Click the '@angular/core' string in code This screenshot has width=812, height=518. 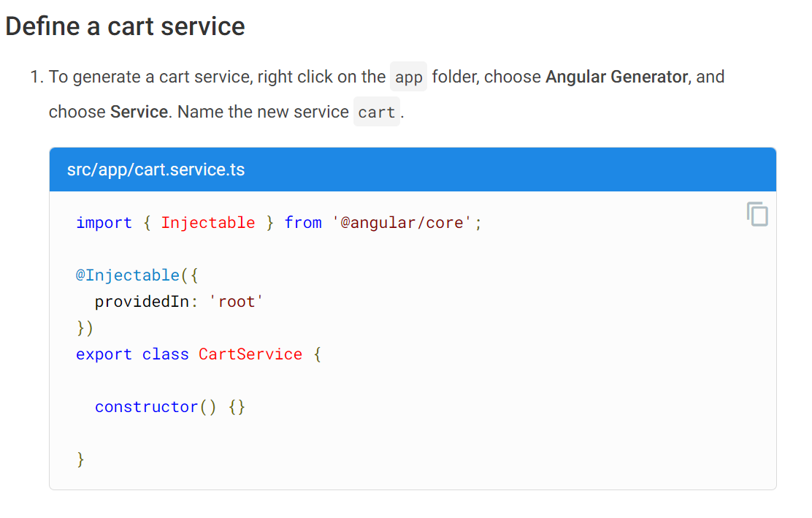point(402,223)
